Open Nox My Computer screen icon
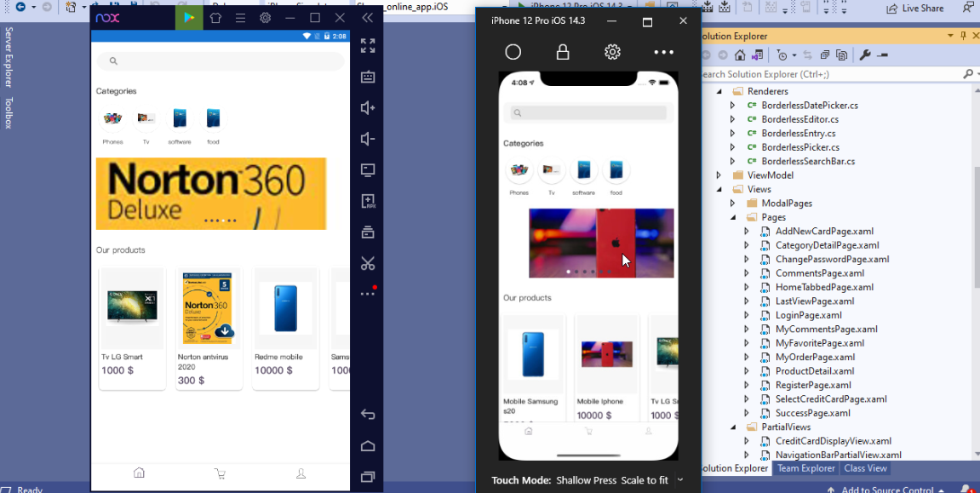 click(x=368, y=170)
